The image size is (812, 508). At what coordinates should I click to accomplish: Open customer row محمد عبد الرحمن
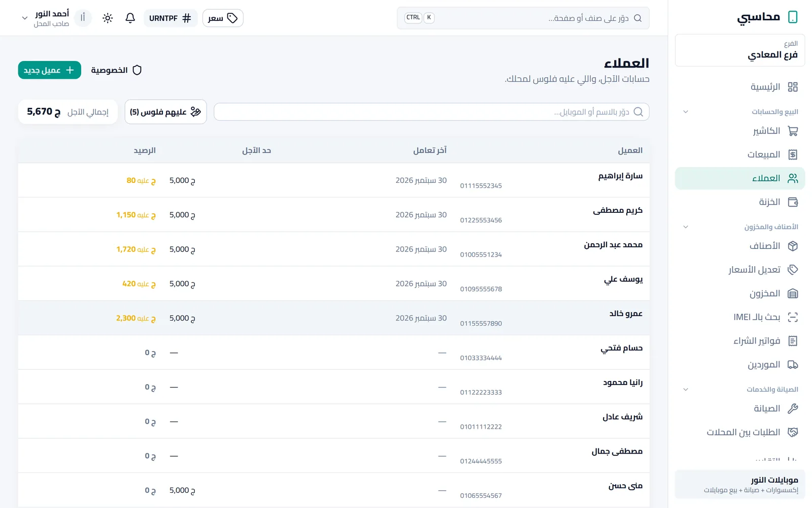tap(334, 249)
